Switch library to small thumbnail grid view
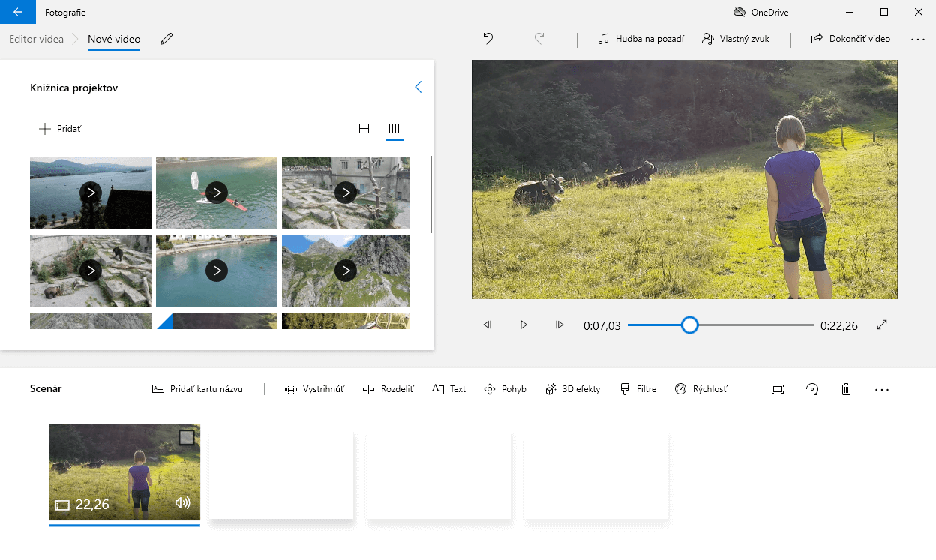The image size is (936, 560). tap(394, 129)
